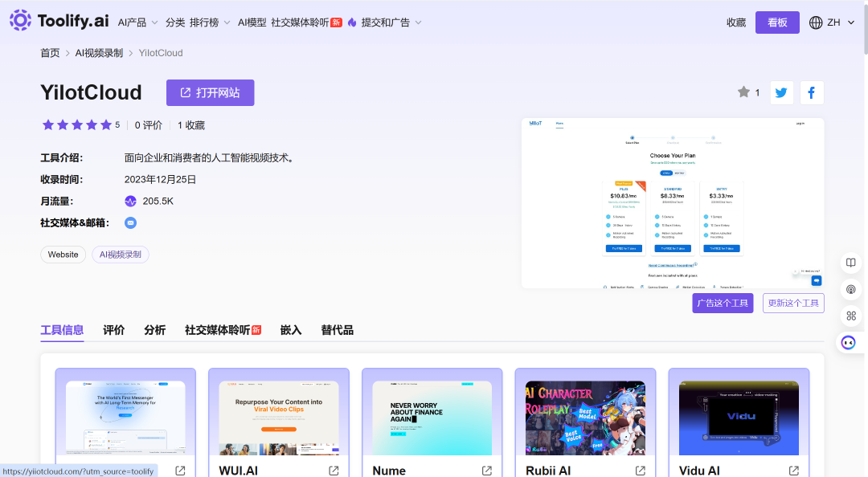The image size is (868, 477).
Task: Switch to the 嵌入 tab
Action: [291, 330]
